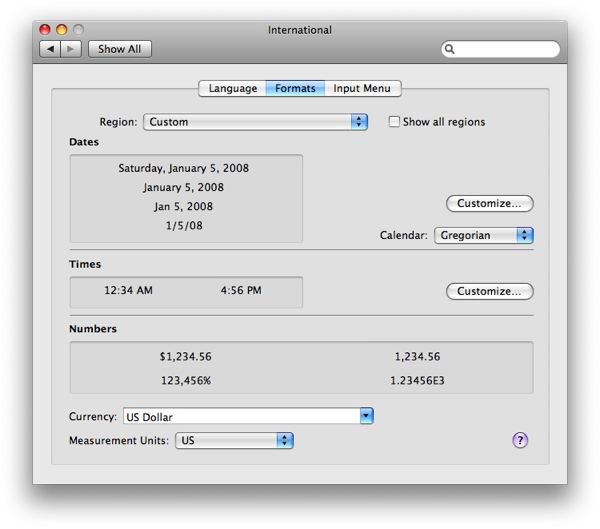Click Customize for the Times section
Screen dimensions: 600x529
[x=489, y=292]
